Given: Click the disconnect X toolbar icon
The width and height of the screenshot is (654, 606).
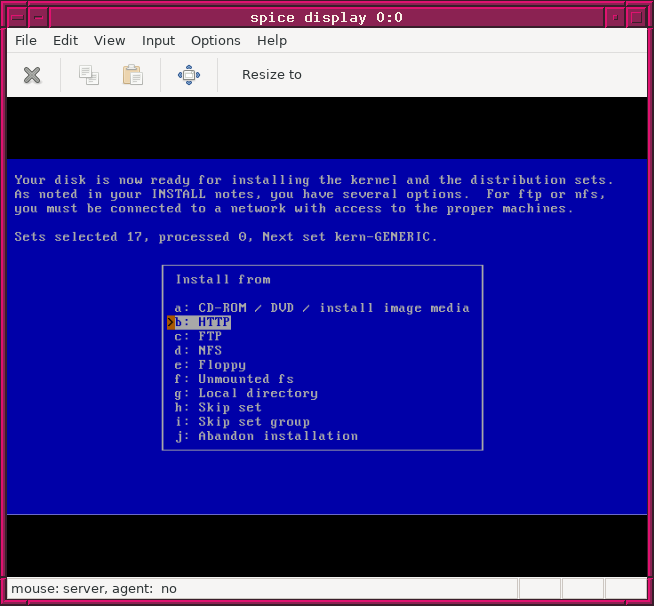Looking at the screenshot, I should point(32,75).
